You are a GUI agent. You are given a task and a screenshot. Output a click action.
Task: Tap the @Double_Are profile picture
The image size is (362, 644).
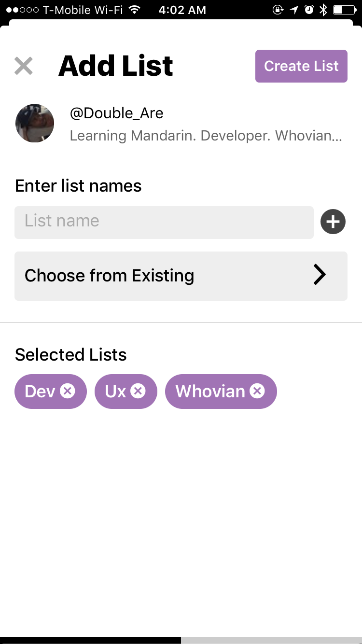[x=35, y=123]
